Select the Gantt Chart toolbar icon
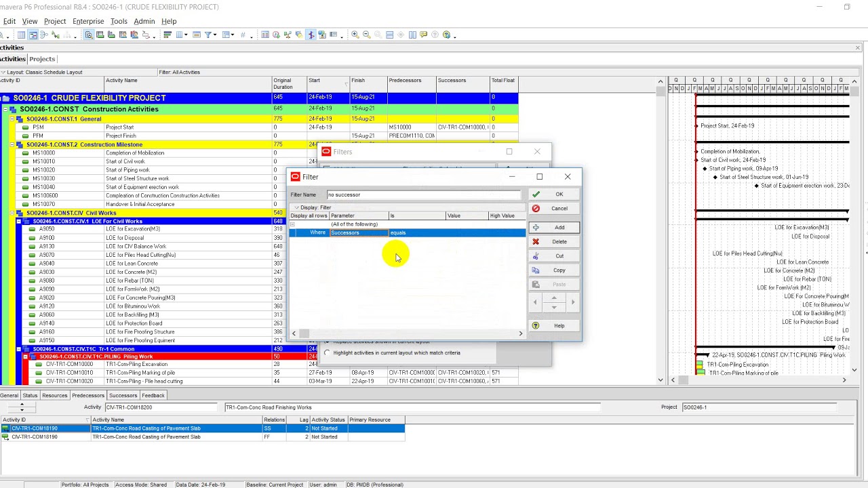The width and height of the screenshot is (868, 488). [33, 35]
